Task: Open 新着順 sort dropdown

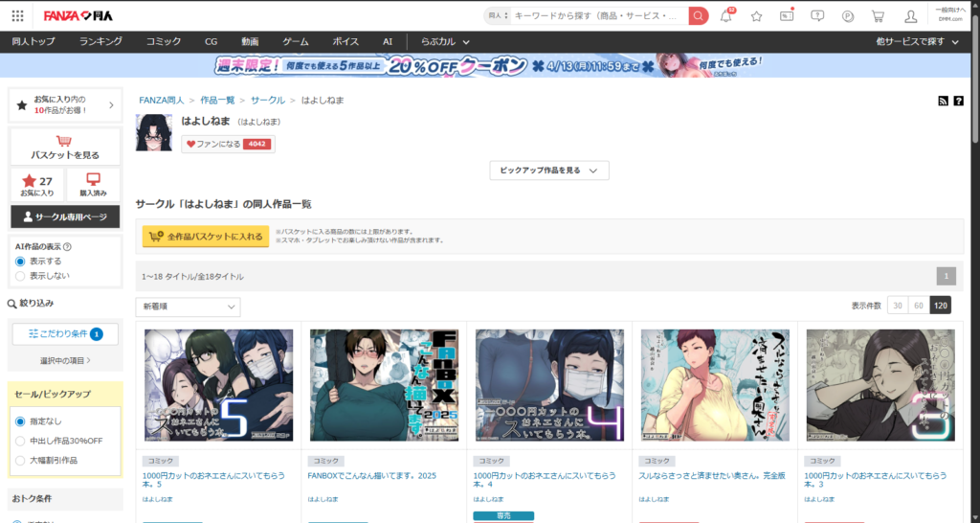Action: click(x=189, y=307)
